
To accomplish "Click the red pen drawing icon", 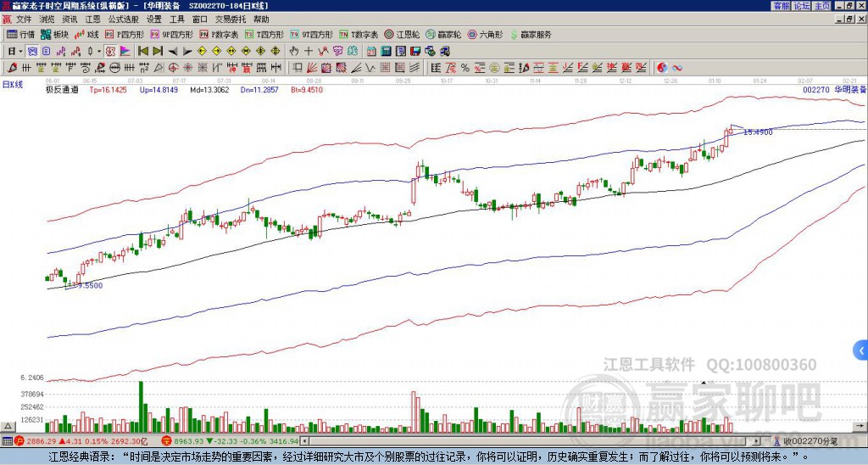I will tap(11, 68).
